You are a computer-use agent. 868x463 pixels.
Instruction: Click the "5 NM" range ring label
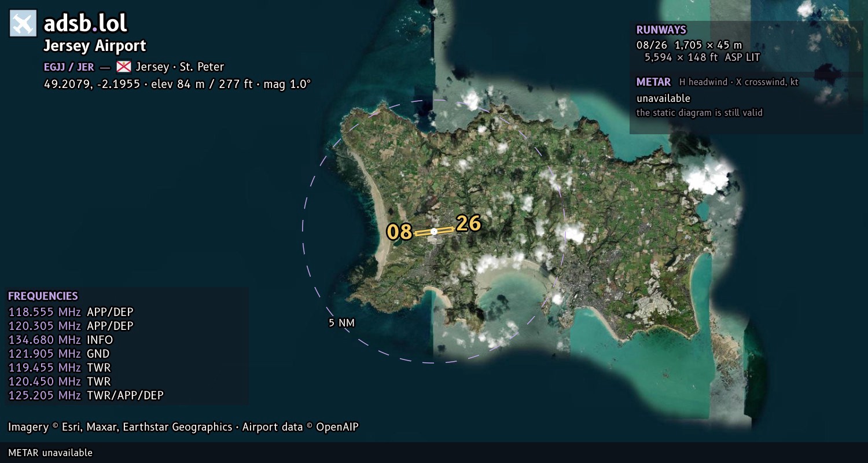pyautogui.click(x=341, y=323)
